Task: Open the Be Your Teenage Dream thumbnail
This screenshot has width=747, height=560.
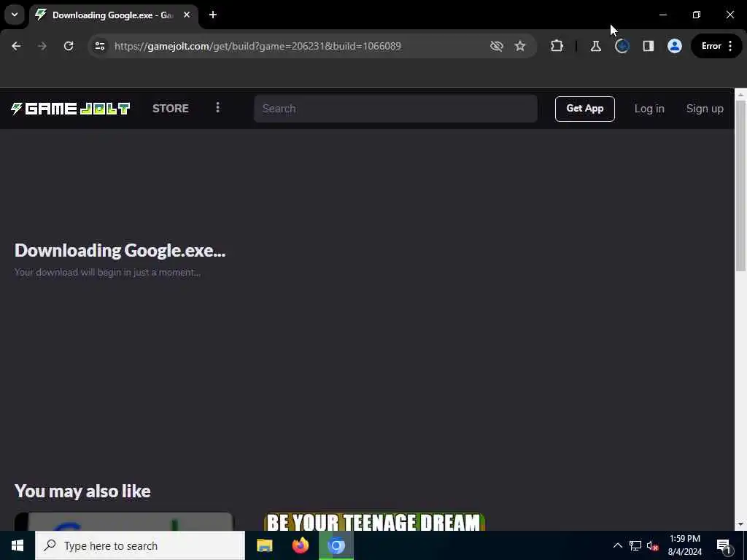Action: [374, 521]
